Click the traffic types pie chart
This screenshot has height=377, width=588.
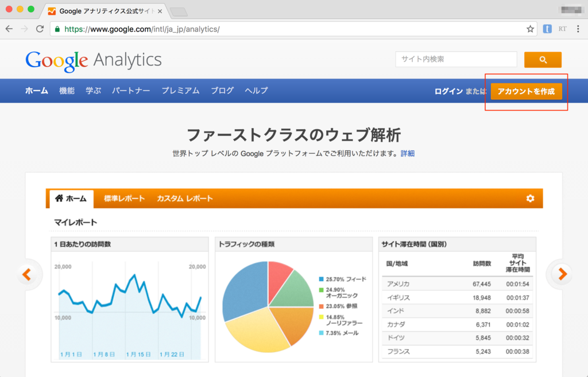coord(268,306)
